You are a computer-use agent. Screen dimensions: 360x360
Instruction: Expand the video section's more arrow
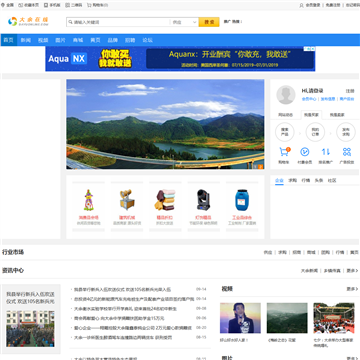click(352, 289)
